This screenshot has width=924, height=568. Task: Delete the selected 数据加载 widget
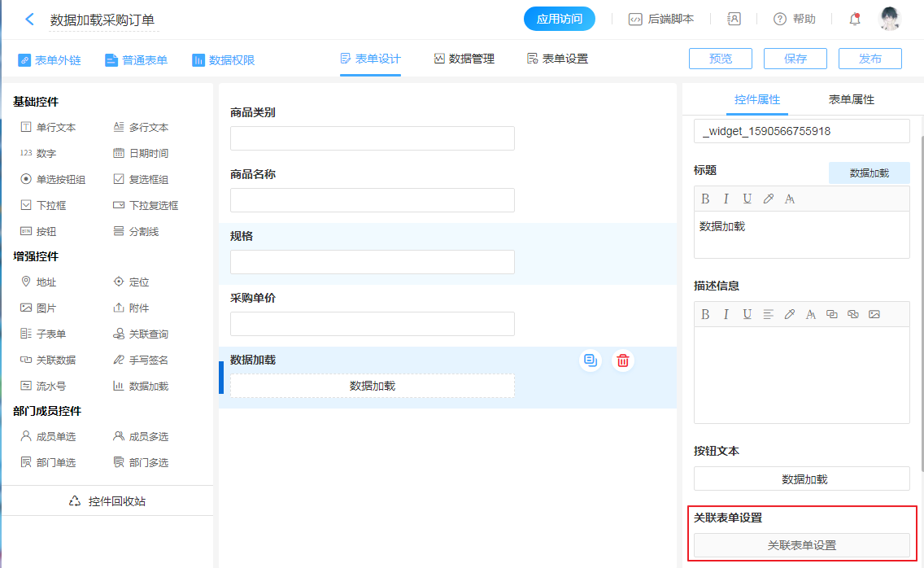[622, 360]
